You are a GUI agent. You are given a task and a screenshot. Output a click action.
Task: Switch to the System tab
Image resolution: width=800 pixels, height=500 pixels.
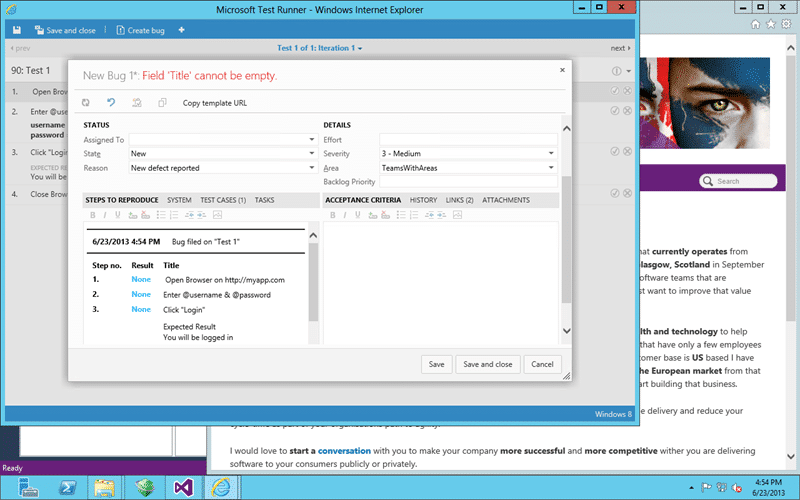click(179, 200)
